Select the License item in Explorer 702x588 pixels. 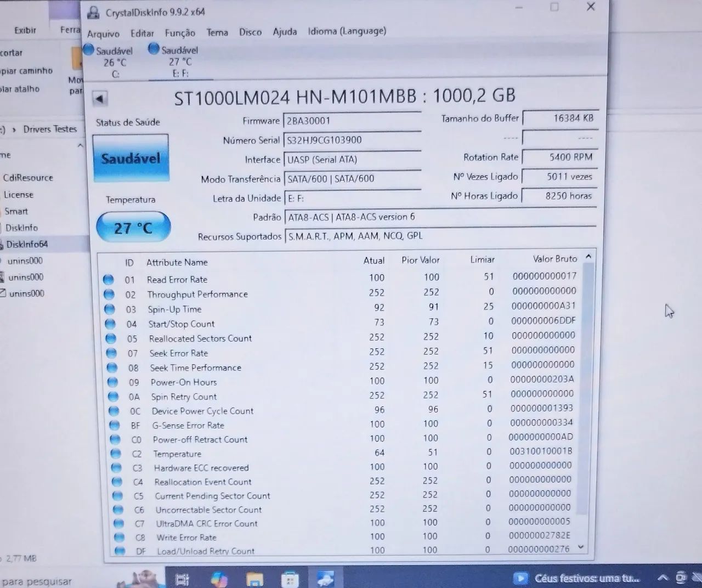(x=18, y=195)
